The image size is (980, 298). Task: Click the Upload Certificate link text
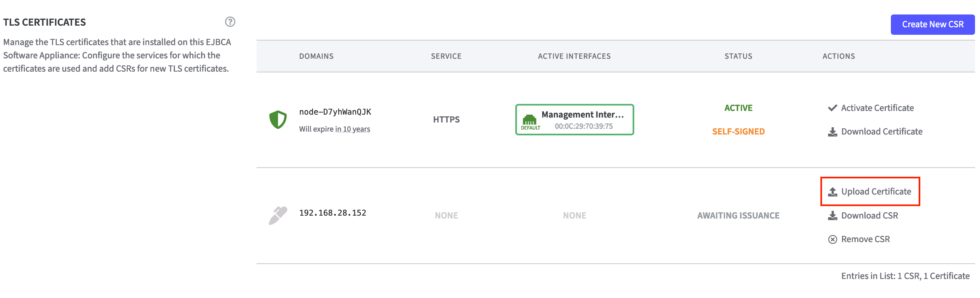[x=876, y=192]
